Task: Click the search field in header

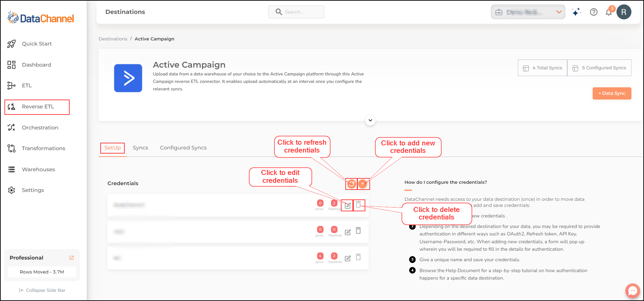Action: 296,12
